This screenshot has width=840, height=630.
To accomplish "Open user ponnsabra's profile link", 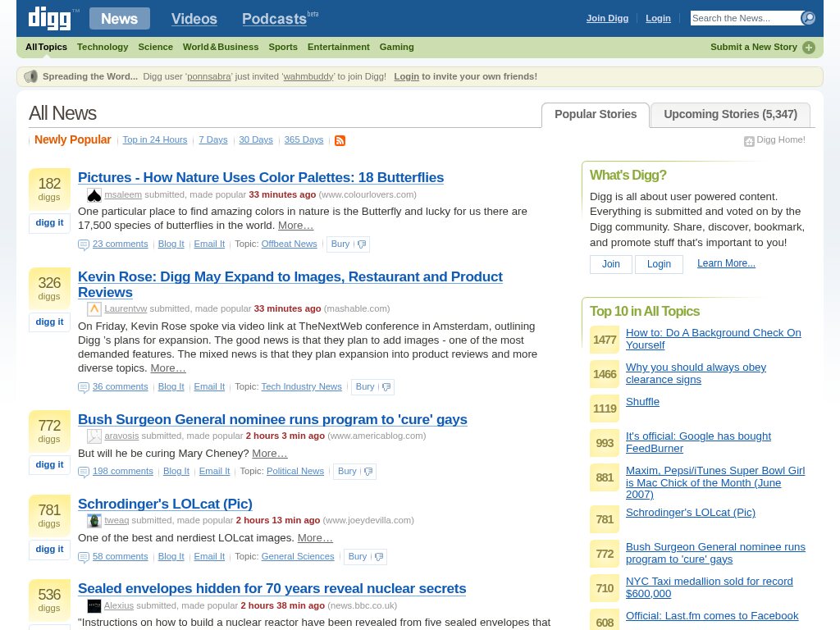I will [209, 76].
